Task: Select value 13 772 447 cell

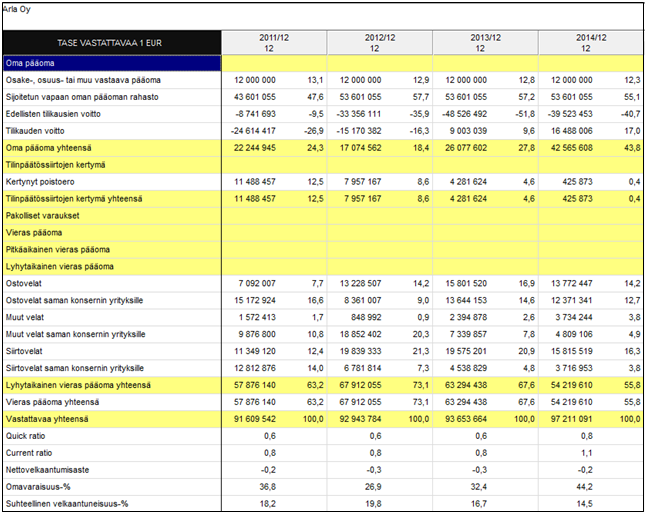Action: click(x=572, y=283)
